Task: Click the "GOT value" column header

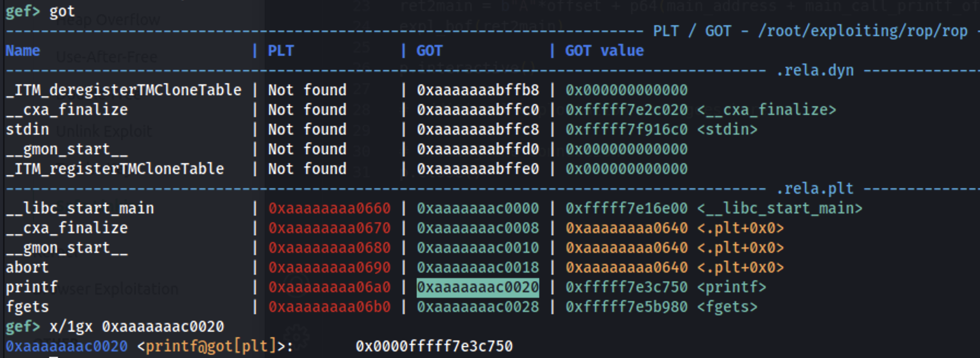Action: [604, 51]
